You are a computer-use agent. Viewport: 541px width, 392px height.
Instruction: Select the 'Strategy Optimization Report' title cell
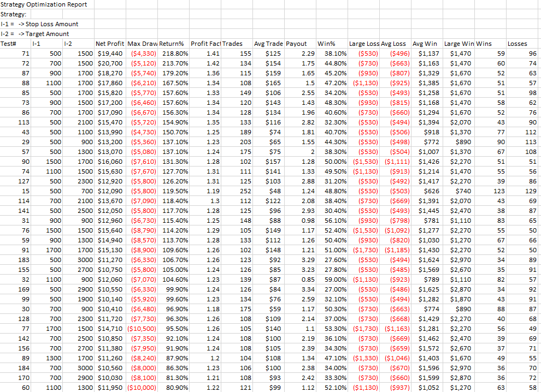[x=44, y=4]
